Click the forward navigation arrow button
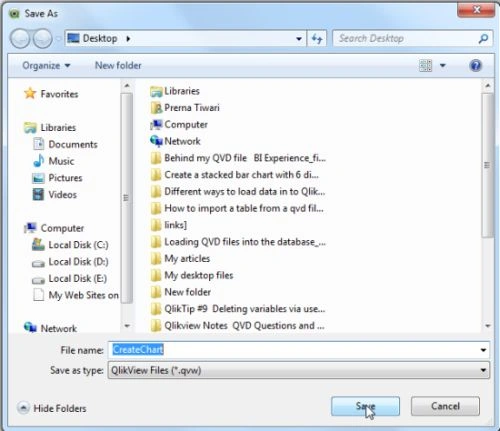The height and width of the screenshot is (431, 500). (x=43, y=39)
